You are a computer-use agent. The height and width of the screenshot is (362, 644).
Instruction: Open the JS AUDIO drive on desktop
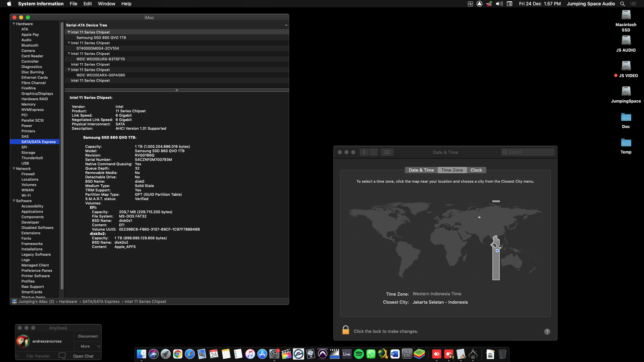click(x=626, y=41)
